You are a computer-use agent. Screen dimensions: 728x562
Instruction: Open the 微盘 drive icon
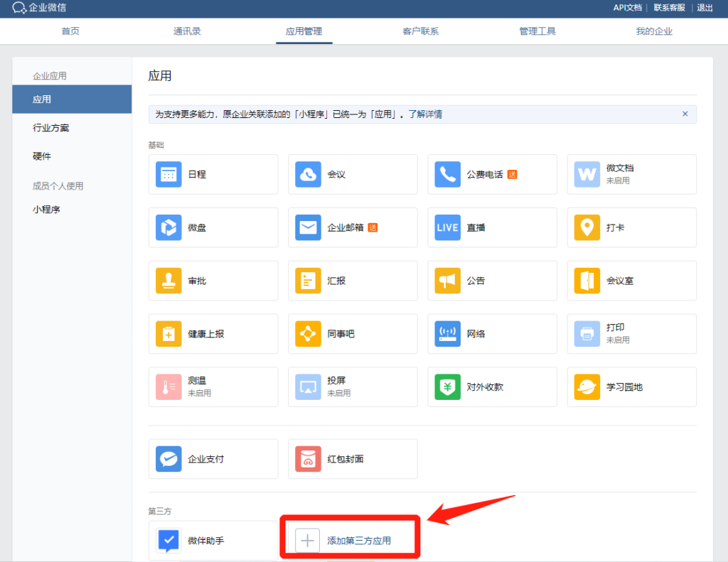click(x=168, y=227)
